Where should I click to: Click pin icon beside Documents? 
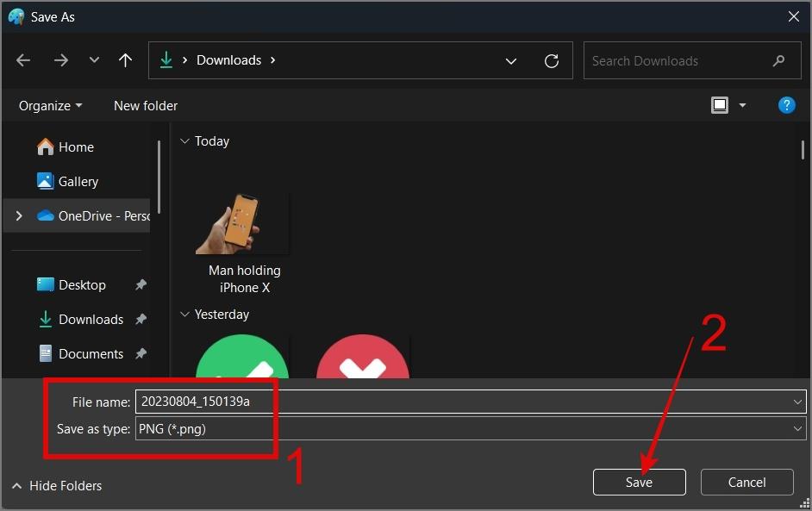(141, 353)
